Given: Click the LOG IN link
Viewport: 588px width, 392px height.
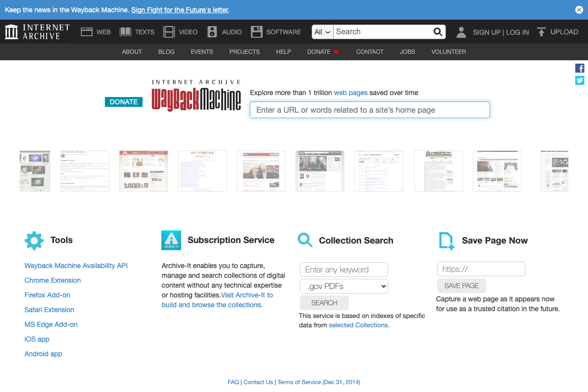Looking at the screenshot, I should click(x=517, y=32).
